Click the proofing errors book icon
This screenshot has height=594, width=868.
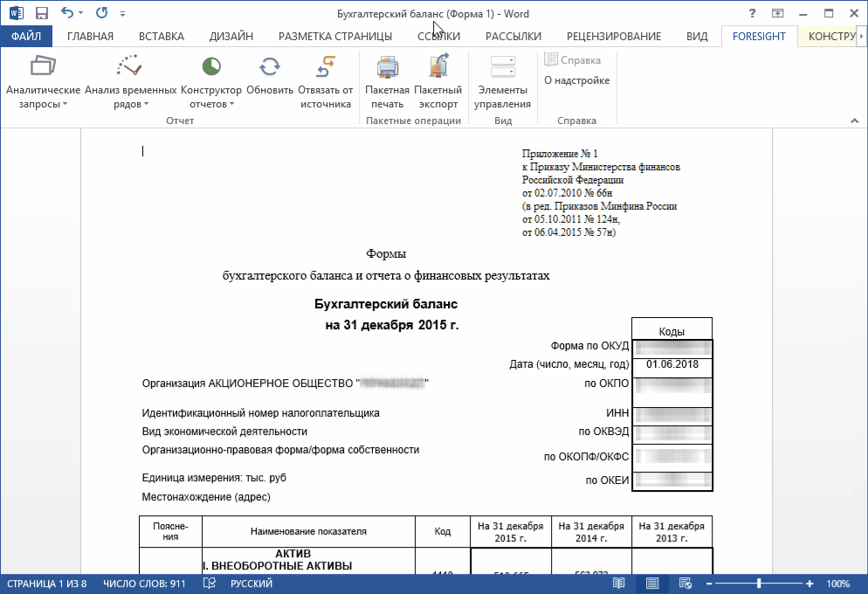coord(210,584)
